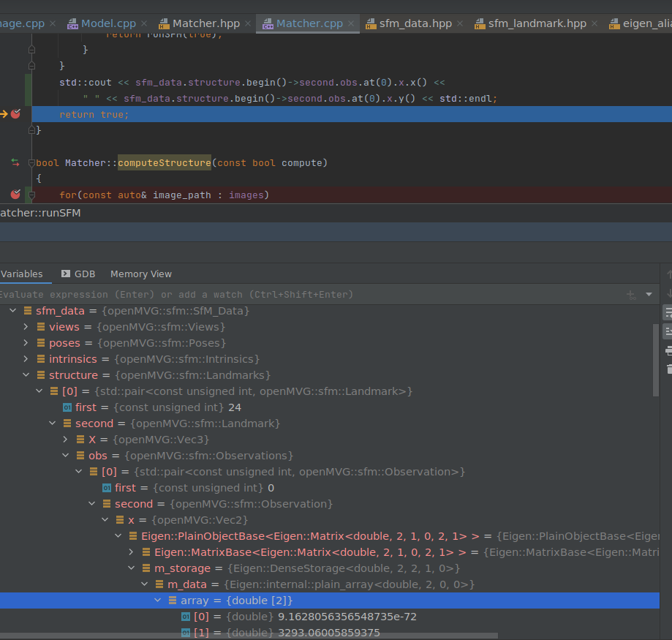Collapse the obs Observations node
Viewport: 672px width, 640px height.
[x=65, y=455]
